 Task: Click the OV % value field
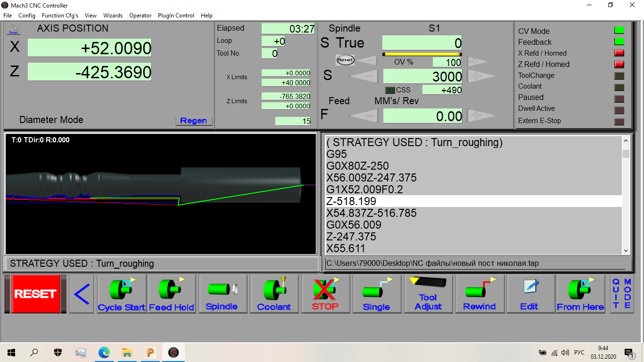click(447, 62)
